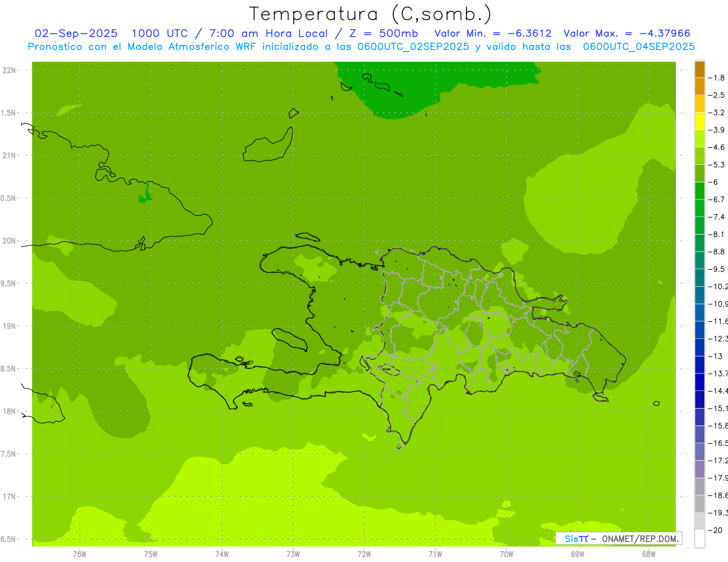Click the legend value "-7.4"
This screenshot has width=728, height=562.
[716, 216]
